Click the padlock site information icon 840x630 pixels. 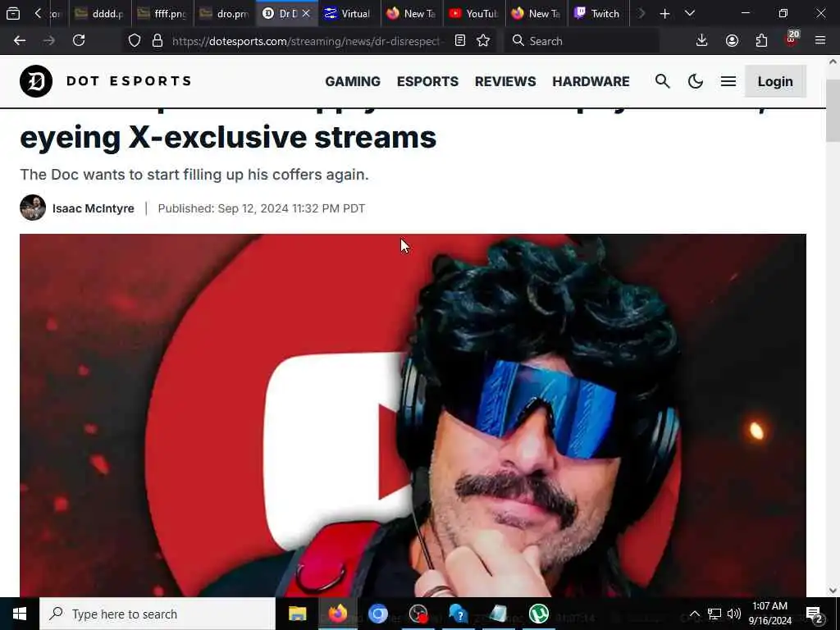coord(157,41)
